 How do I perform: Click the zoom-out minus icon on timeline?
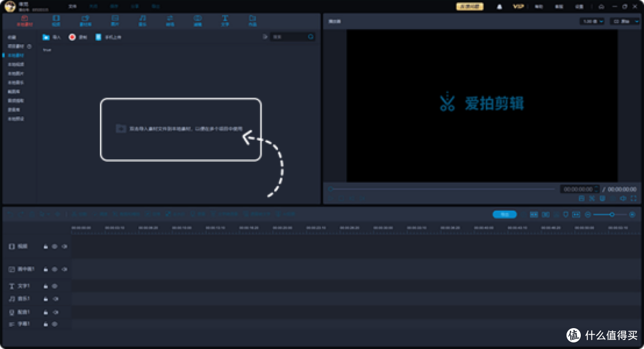coord(588,215)
